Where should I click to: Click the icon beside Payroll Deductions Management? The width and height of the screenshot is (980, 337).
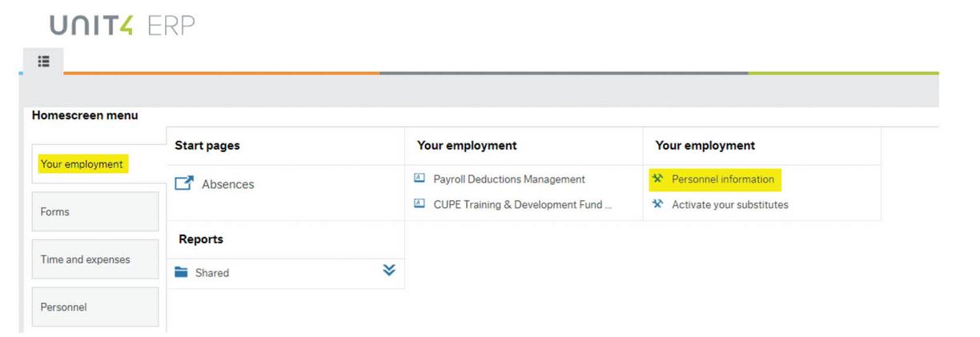coord(420,179)
